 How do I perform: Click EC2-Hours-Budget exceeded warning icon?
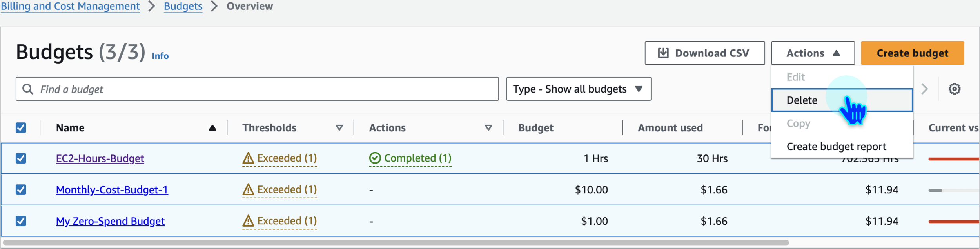[x=248, y=158]
